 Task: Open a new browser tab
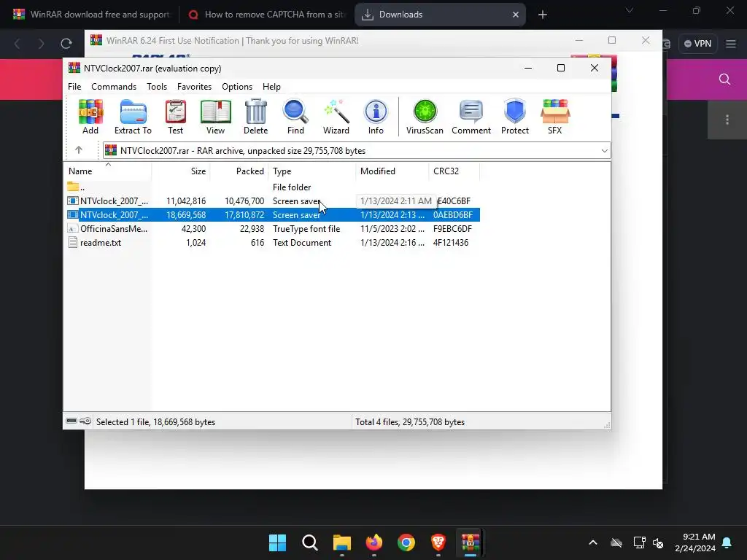point(542,15)
